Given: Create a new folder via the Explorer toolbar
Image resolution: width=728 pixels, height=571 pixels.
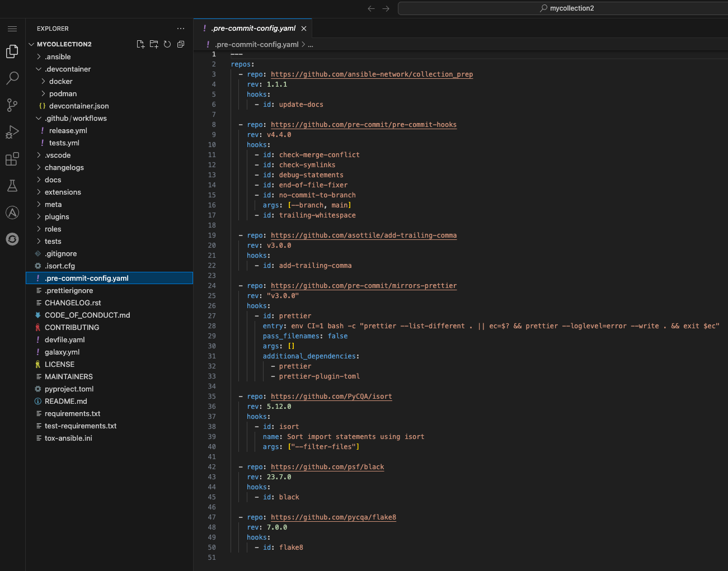Looking at the screenshot, I should (154, 44).
